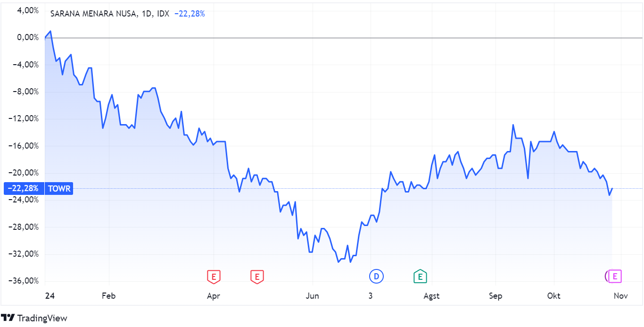Click the −16,00% axis label
Screen dimensions: 644x327
tap(24, 145)
